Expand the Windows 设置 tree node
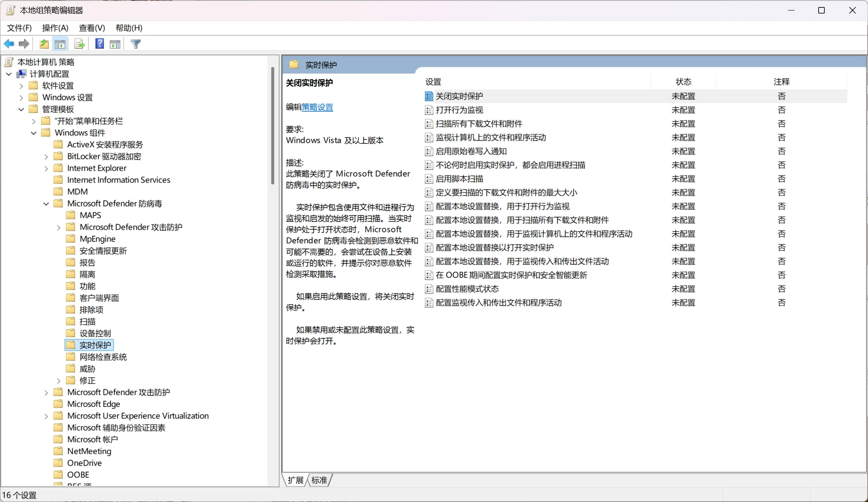The height and width of the screenshot is (502, 868). click(x=21, y=97)
